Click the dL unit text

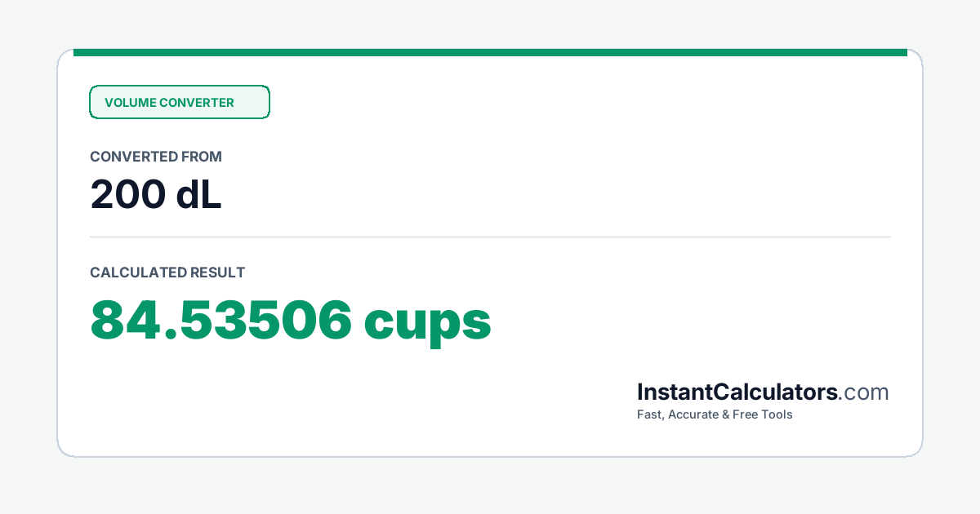tap(198, 195)
